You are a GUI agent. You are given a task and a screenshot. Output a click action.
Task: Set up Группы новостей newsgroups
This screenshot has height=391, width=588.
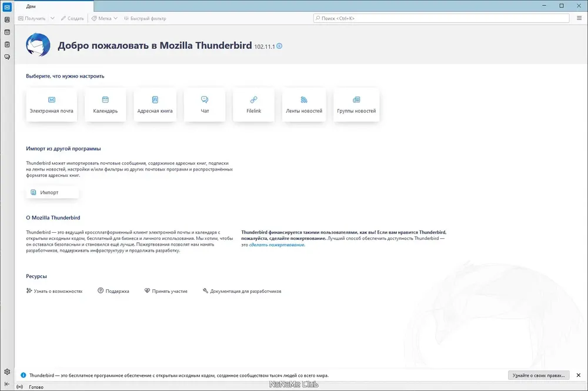[356, 105]
